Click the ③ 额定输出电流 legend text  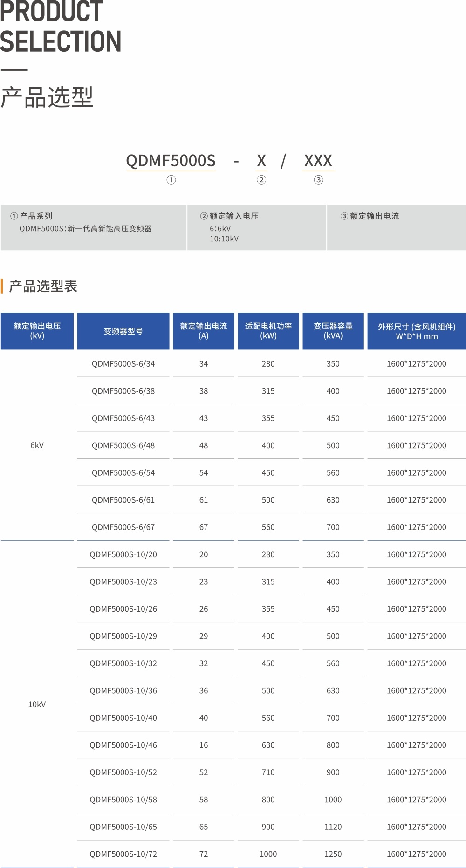click(x=370, y=216)
